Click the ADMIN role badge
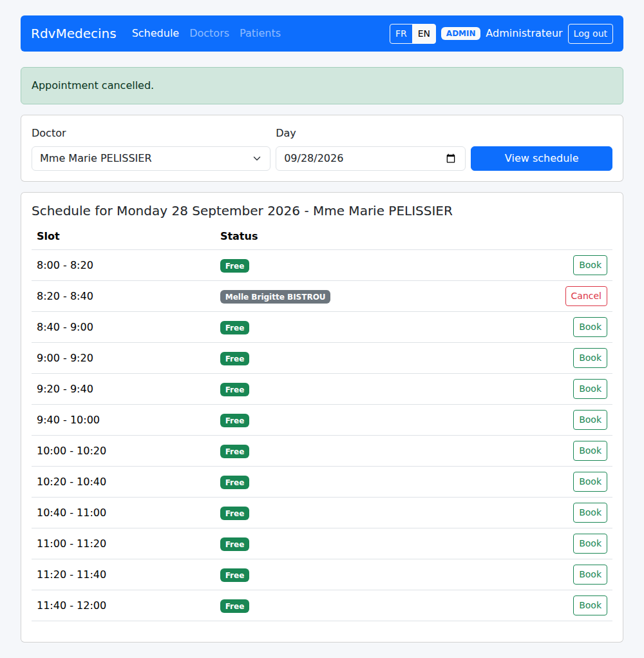The height and width of the screenshot is (658, 644). point(460,34)
